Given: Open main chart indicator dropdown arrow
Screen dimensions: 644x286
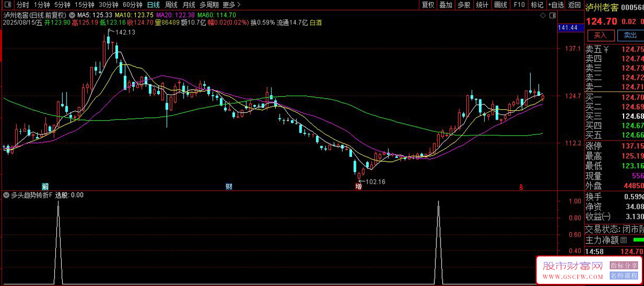Looking at the screenshot, I should click(x=72, y=15).
